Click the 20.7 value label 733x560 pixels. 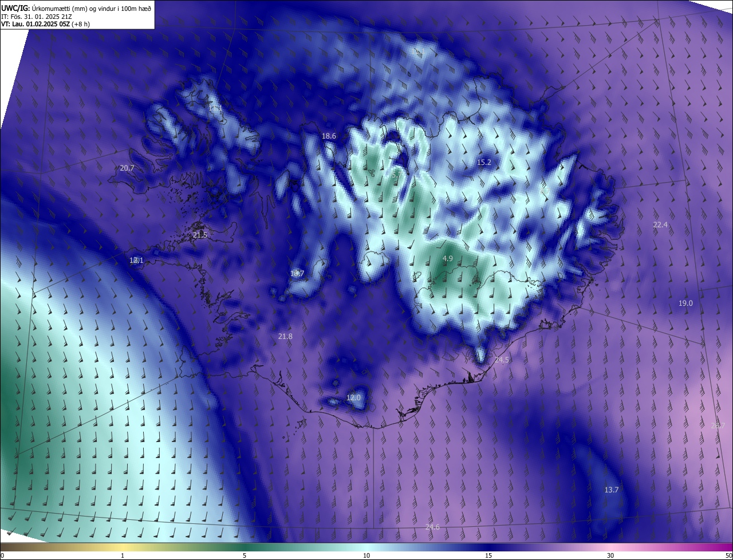(127, 168)
